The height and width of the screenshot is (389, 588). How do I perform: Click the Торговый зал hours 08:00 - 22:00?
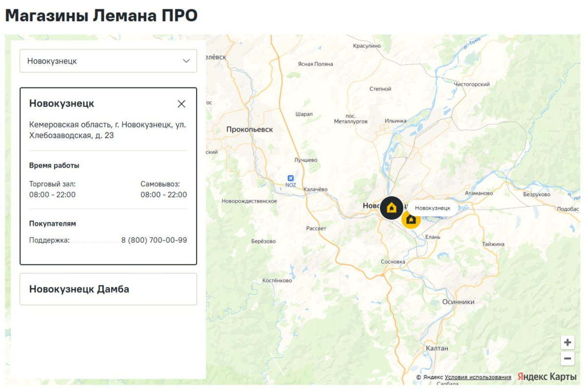[x=52, y=195]
